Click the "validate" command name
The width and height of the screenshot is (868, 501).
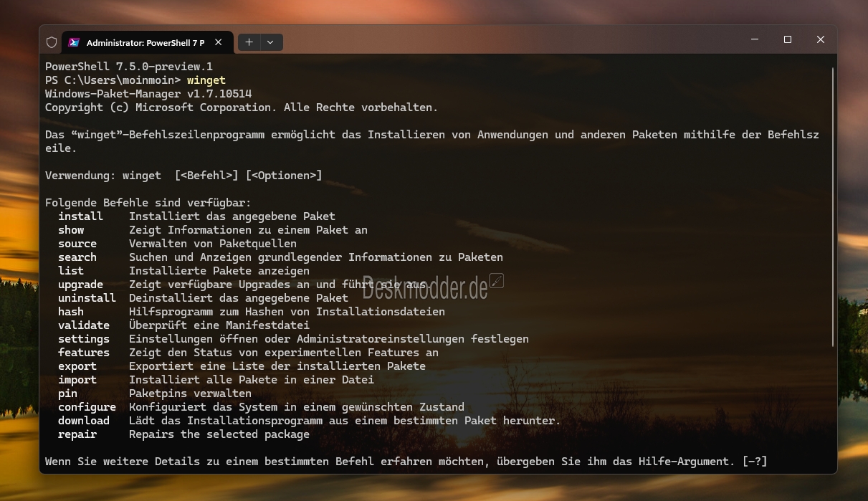84,325
